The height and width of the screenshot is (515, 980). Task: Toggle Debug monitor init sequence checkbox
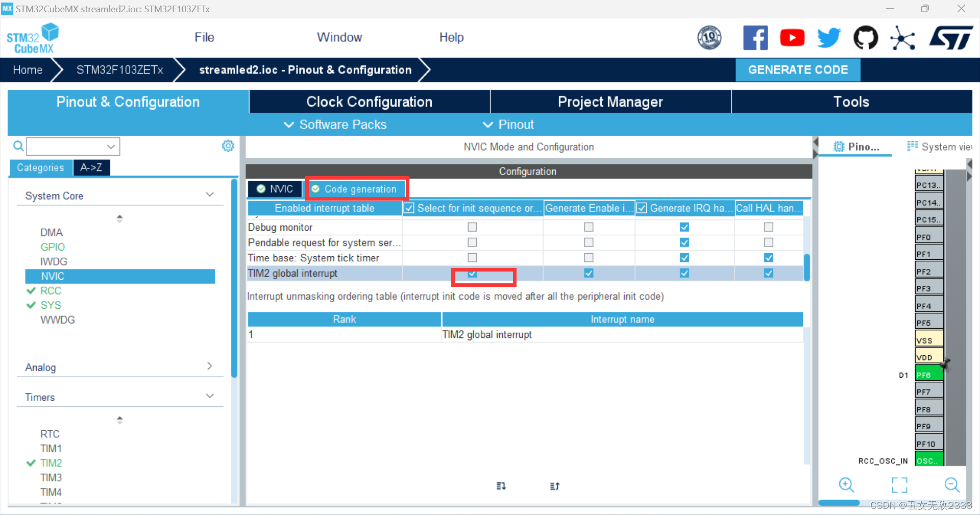472,227
